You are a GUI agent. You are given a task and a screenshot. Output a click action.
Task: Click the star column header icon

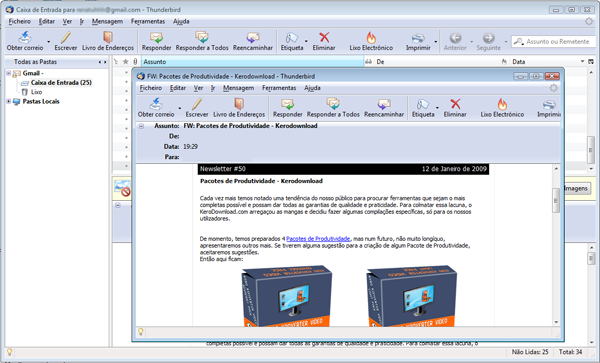(x=126, y=62)
